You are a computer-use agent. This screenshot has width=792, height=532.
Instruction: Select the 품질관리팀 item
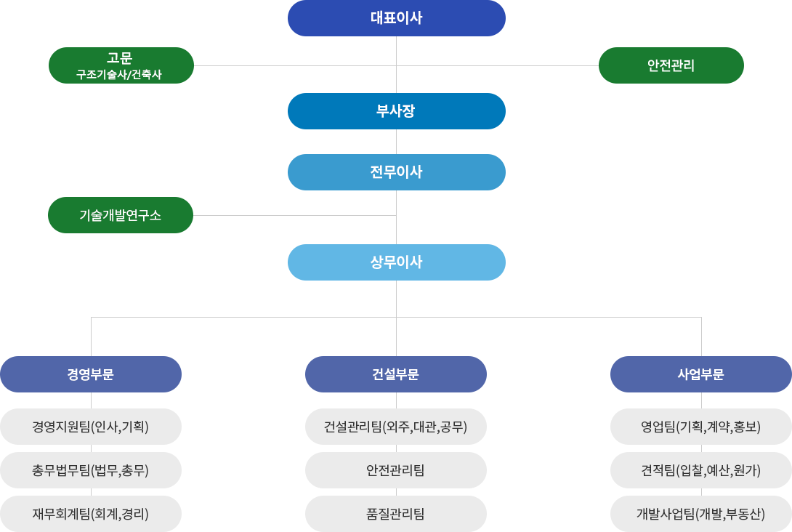(x=396, y=514)
